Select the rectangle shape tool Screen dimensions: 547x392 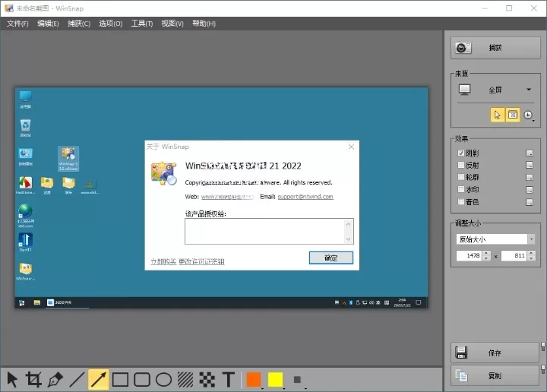pos(120,379)
